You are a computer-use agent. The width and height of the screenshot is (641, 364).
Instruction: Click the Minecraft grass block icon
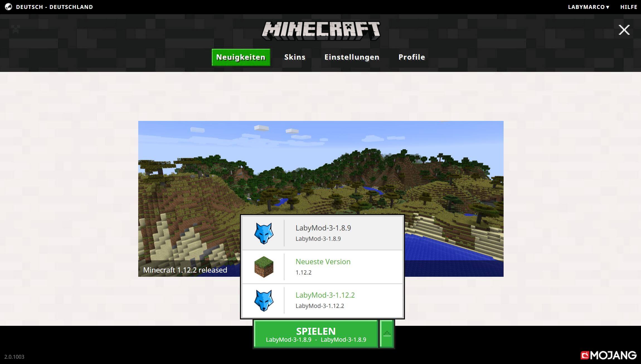(263, 266)
